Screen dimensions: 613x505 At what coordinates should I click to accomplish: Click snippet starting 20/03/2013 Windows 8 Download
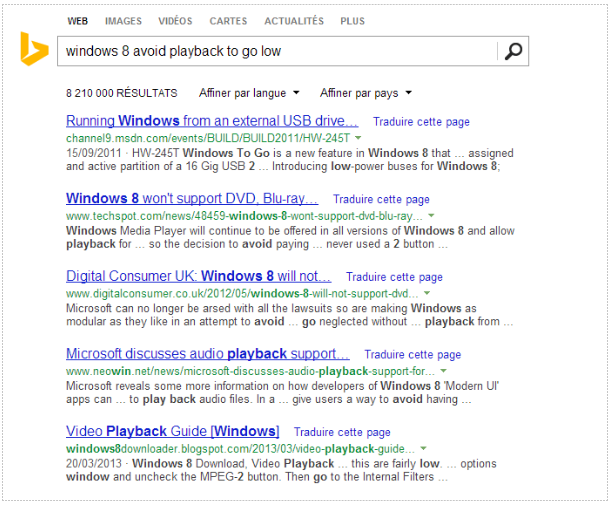tap(281, 470)
